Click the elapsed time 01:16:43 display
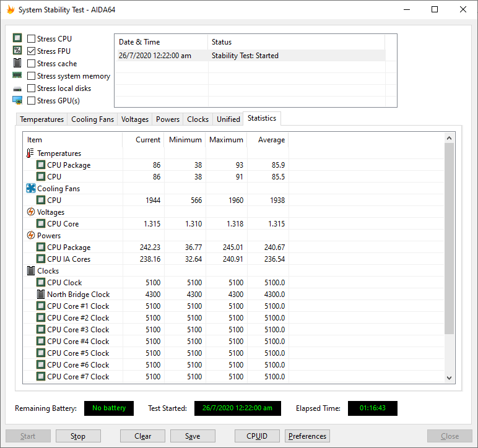Screen dimensions: 478x448 (x=373, y=408)
